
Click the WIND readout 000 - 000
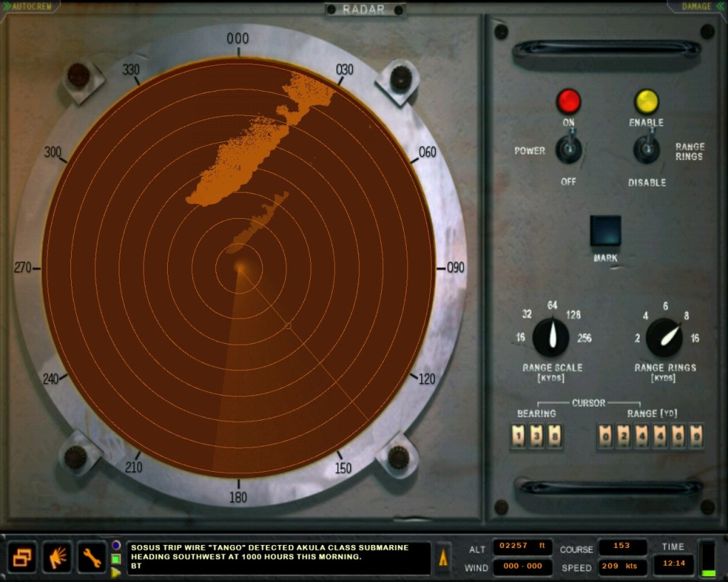pos(523,566)
